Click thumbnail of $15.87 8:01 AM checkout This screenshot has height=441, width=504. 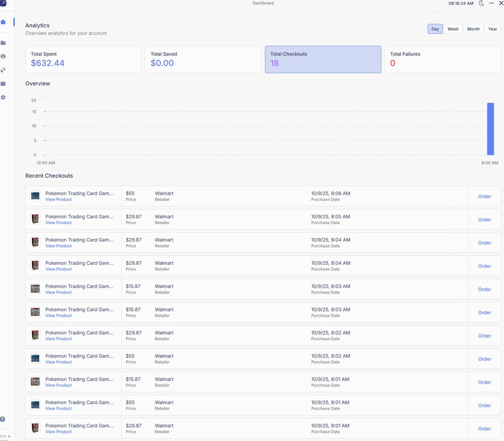point(35,381)
